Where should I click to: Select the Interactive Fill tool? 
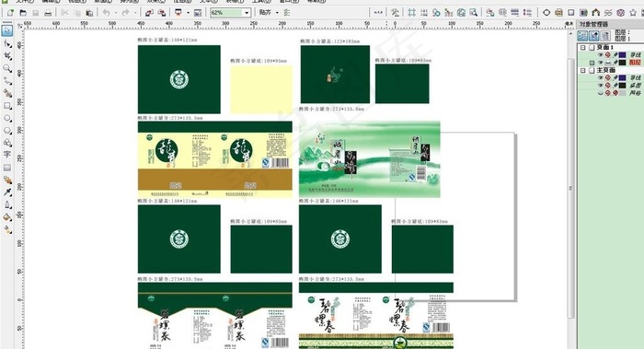(7, 230)
